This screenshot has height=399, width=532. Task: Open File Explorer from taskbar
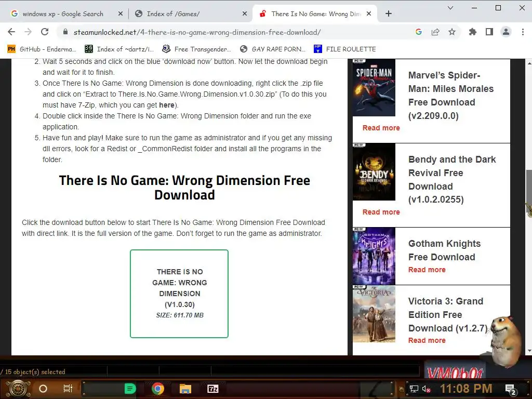pos(185,389)
